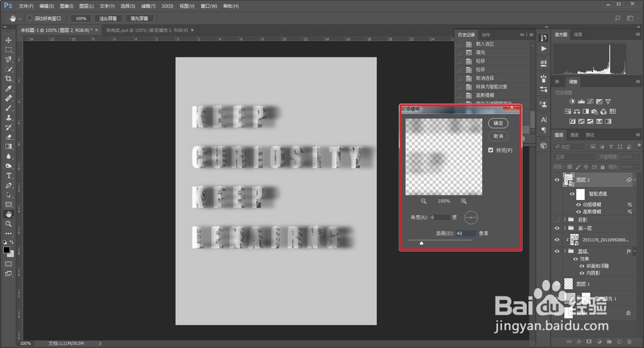Open the hand tool preset dropdown
644x348 pixels.
click(20, 19)
